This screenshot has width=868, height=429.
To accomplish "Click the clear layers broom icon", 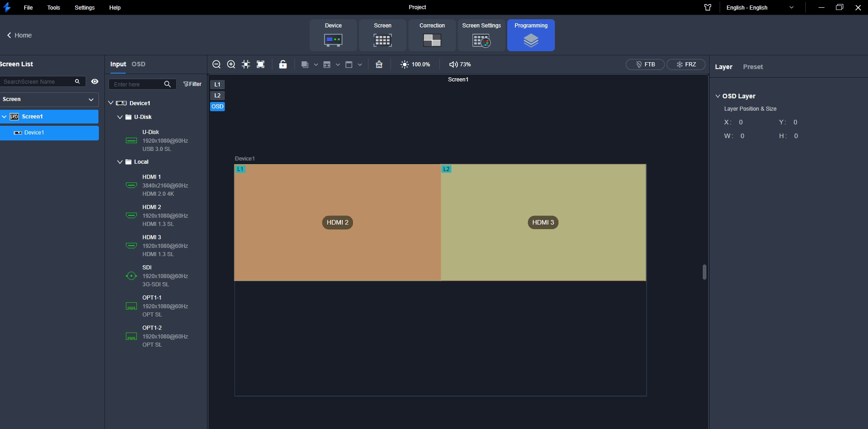I will (x=379, y=64).
